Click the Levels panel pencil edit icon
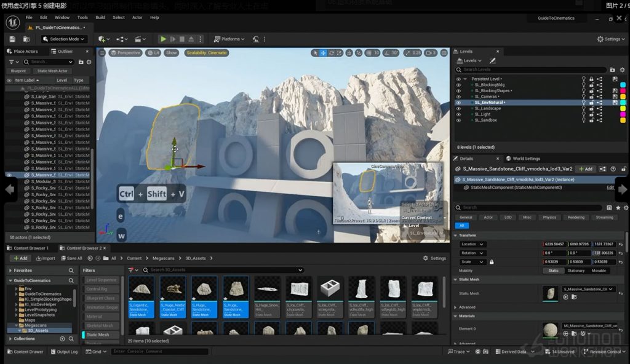 (x=493, y=61)
